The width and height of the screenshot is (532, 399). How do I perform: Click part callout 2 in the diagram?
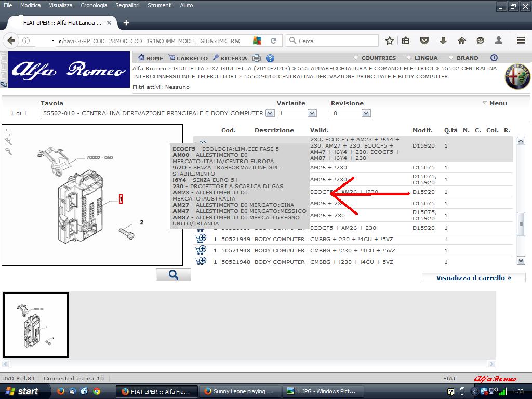pyautogui.click(x=141, y=222)
